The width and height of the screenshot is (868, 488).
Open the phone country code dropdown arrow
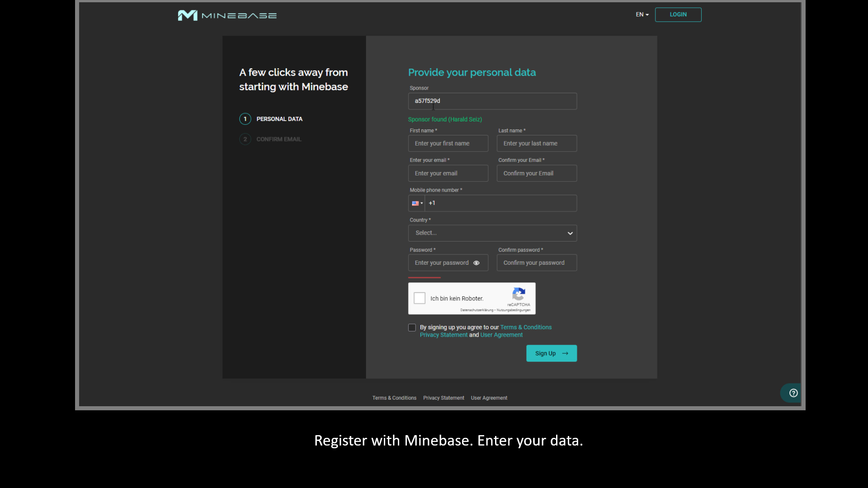point(422,203)
